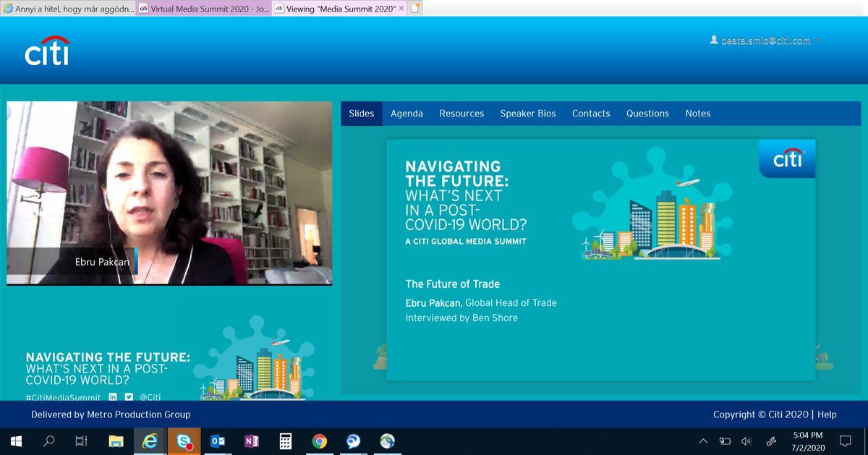This screenshot has height=455, width=868.
Task: Click 'Interviewed by Ben Shore' slide text
Action: coord(461,318)
